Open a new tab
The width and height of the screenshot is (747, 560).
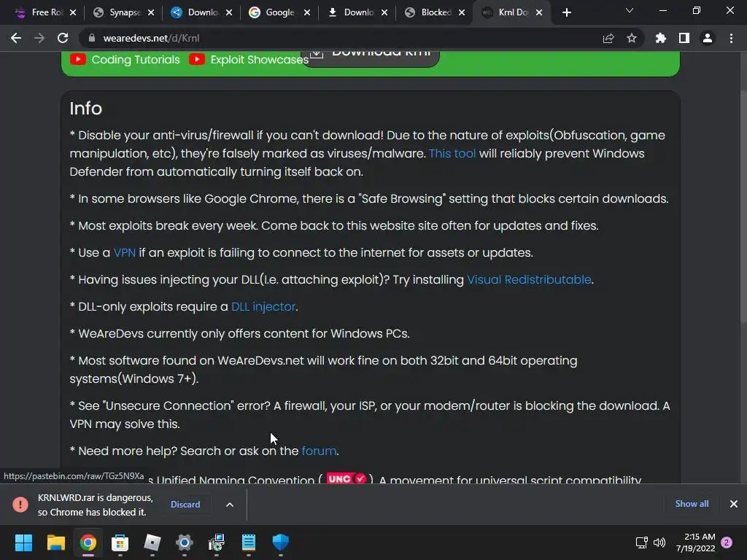[566, 12]
